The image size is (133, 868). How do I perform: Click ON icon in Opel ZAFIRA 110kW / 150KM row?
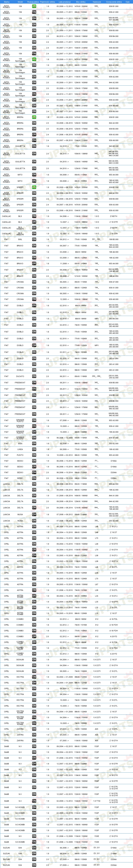(34, 741)
